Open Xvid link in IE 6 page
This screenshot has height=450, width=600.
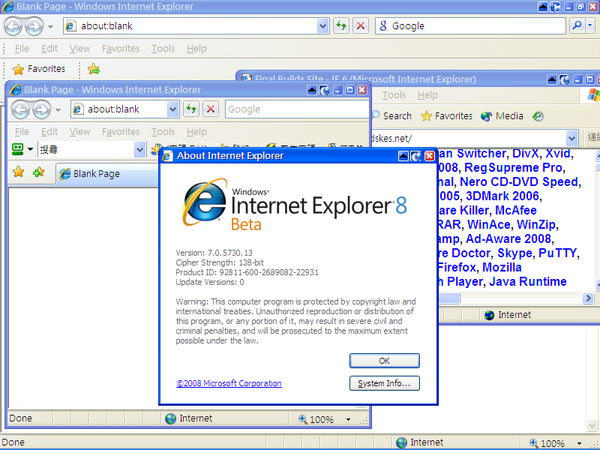pyautogui.click(x=558, y=153)
